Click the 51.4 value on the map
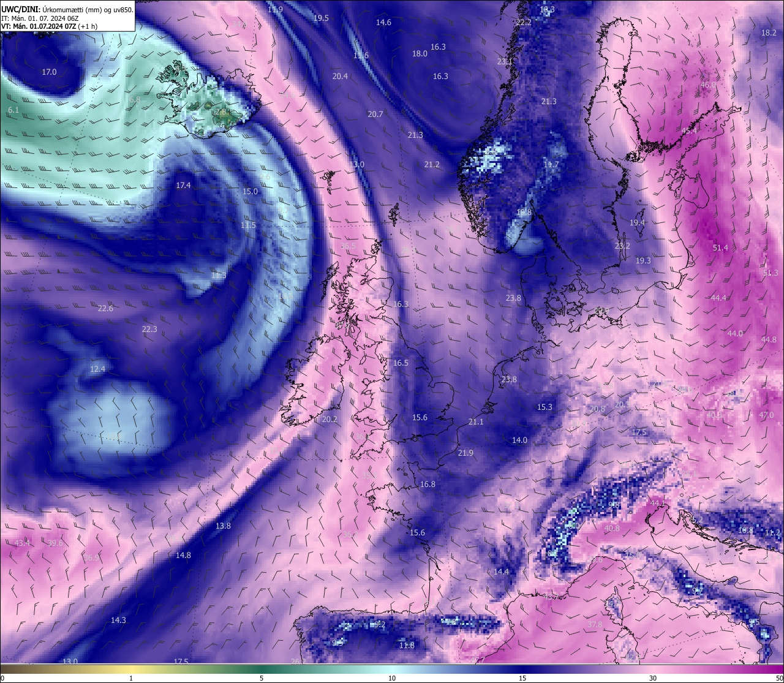Screen dimensions: 784x683 tap(721, 248)
